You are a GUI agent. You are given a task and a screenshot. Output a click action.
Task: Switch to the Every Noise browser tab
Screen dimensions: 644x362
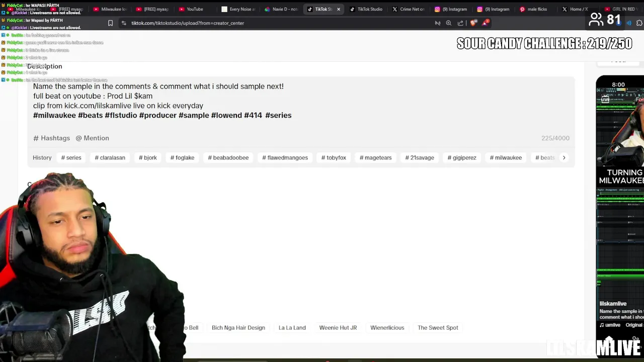click(x=238, y=9)
